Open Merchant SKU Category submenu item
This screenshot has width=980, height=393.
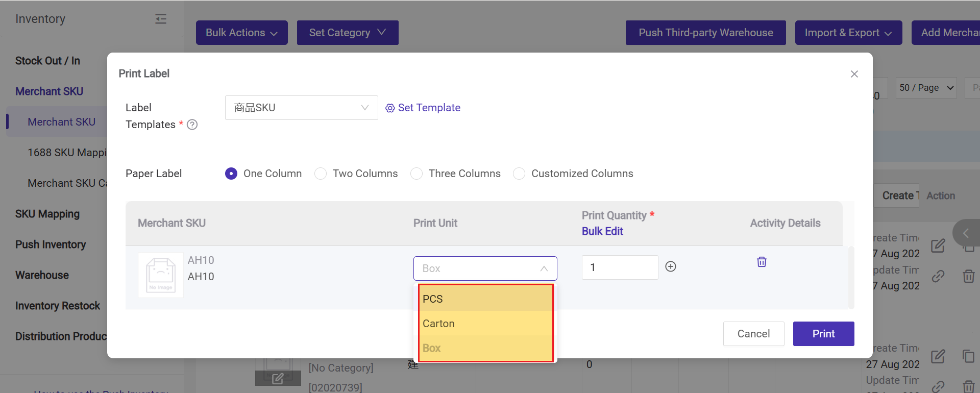point(67,183)
